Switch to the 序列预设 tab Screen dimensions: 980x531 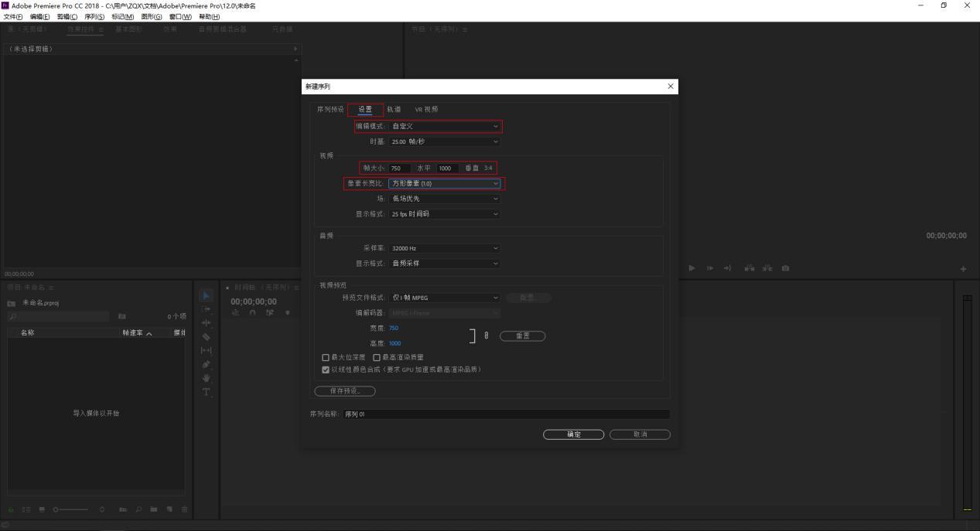click(330, 110)
